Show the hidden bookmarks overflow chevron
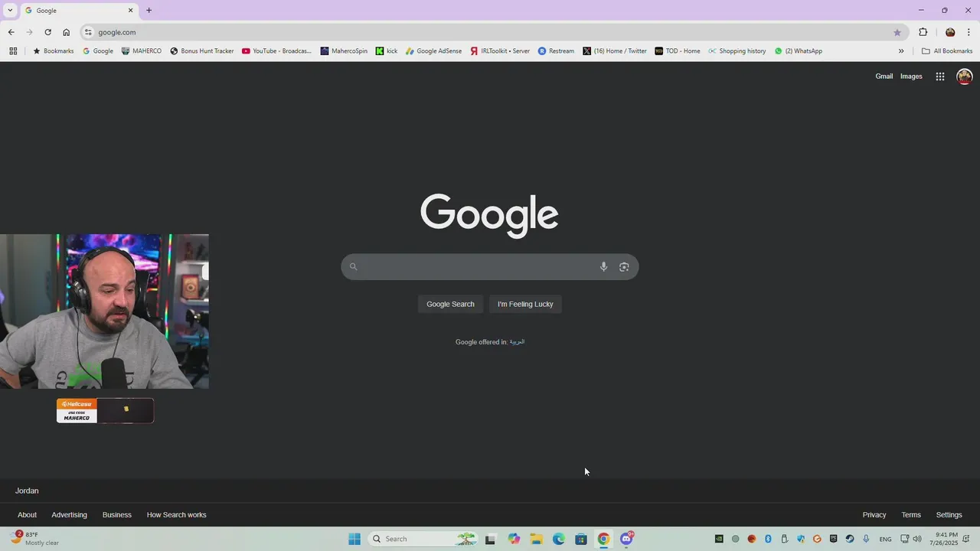 click(x=901, y=51)
